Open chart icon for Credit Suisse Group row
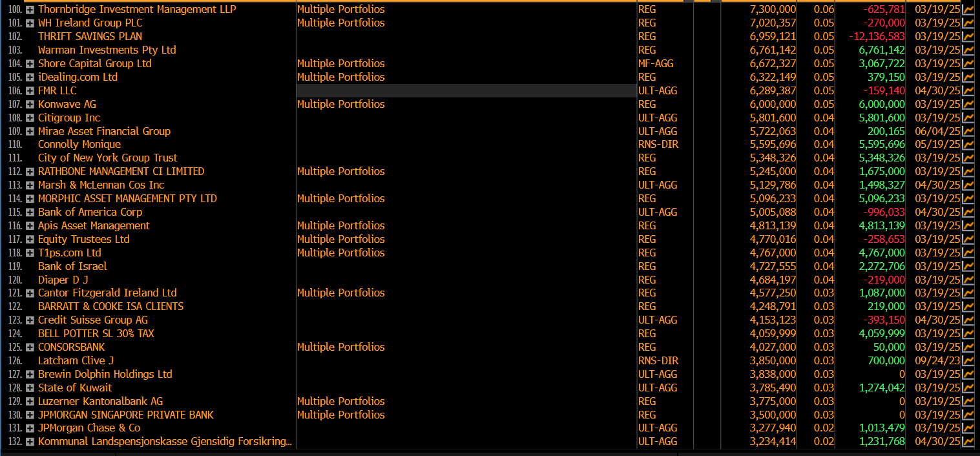 pos(968,320)
